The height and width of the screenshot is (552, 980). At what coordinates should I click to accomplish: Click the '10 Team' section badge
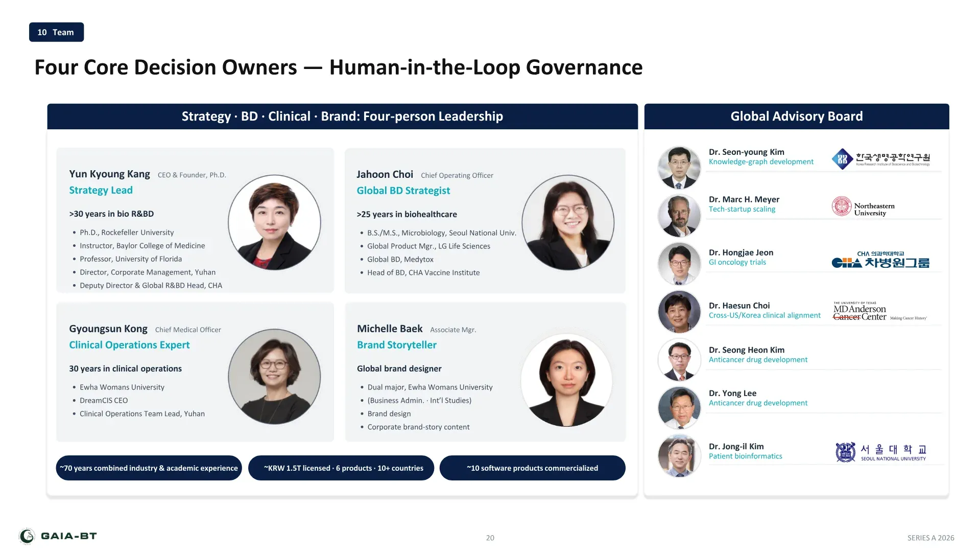click(x=56, y=32)
